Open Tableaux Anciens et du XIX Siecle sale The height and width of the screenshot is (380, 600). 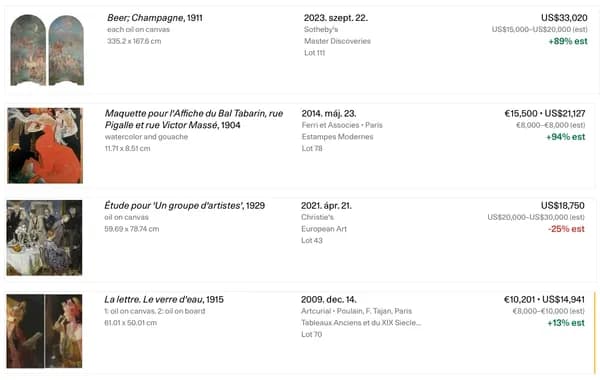(x=361, y=323)
